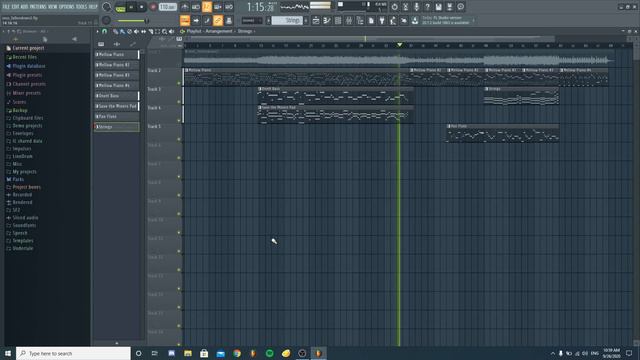
Task: Select the Slip tool in playlist toolbar
Action: coord(143,31)
